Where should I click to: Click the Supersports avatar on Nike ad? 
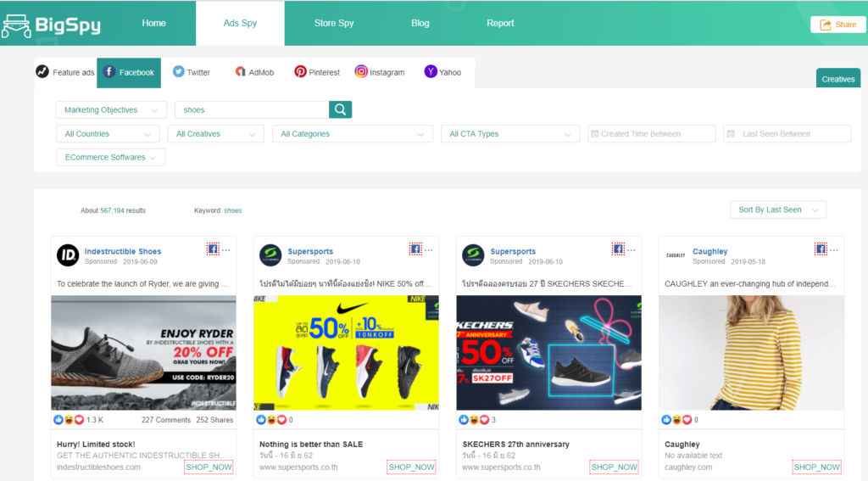click(x=270, y=255)
